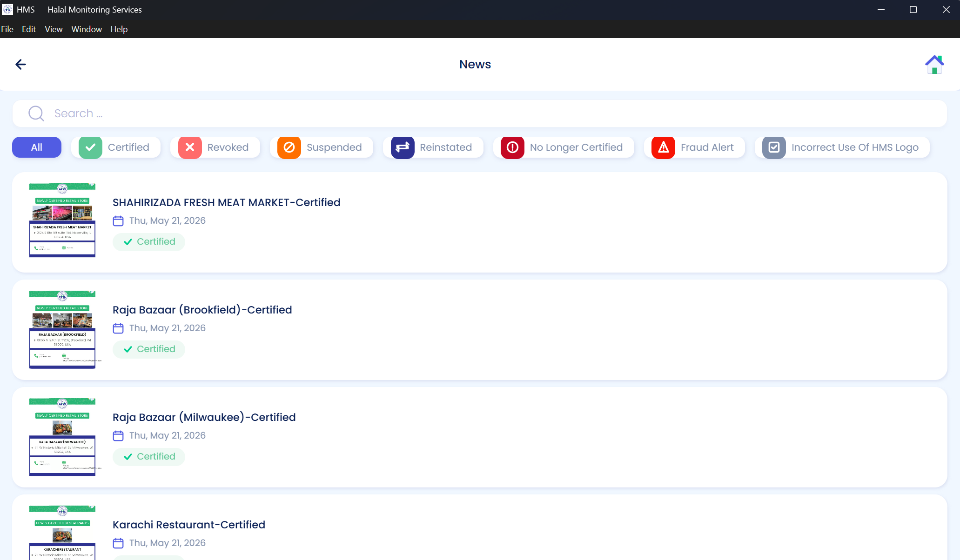
Task: Click the blue Reinstated arrows filter icon
Action: click(x=403, y=147)
